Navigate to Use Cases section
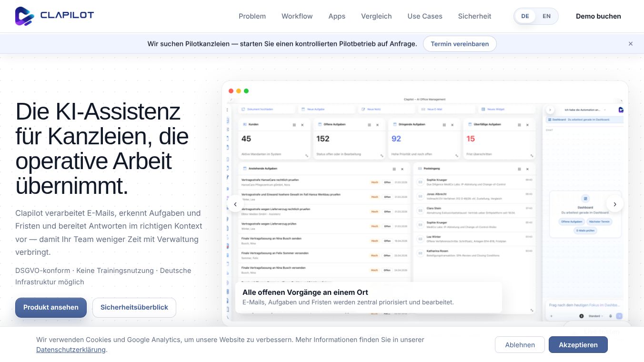 pyautogui.click(x=425, y=16)
